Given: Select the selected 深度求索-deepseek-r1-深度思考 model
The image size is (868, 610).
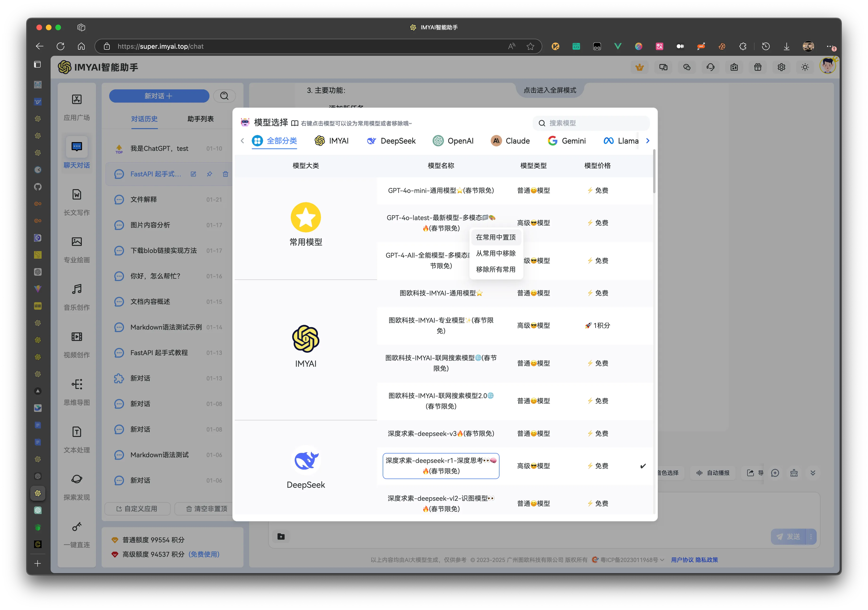Looking at the screenshot, I should tap(441, 466).
